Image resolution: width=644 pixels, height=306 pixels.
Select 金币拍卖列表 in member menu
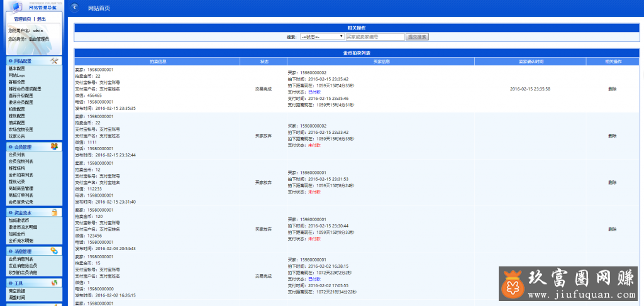coord(21,175)
